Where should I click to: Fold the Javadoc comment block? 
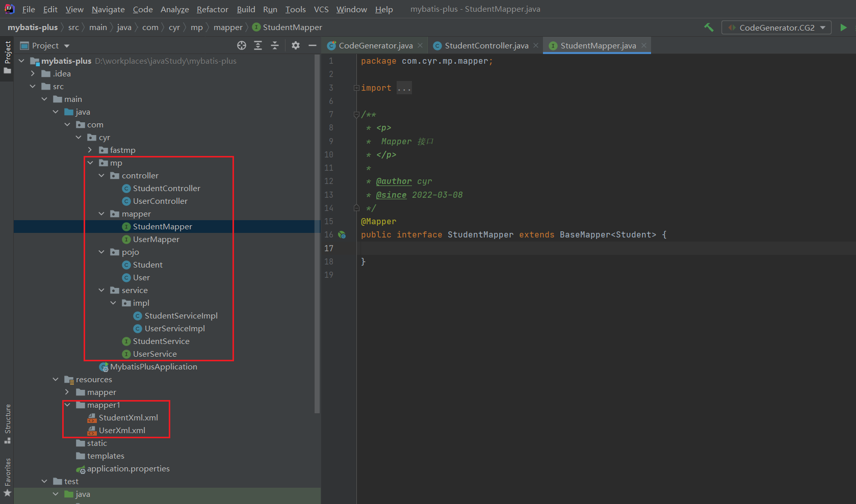(356, 115)
